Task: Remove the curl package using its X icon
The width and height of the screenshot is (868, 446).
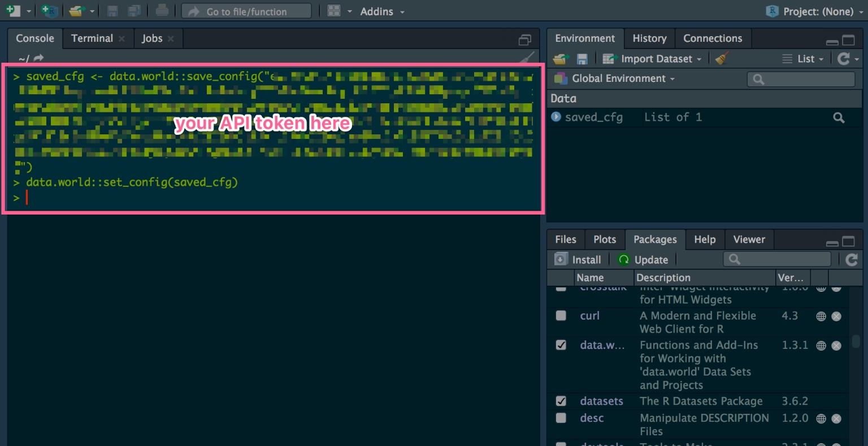Action: 836,316
